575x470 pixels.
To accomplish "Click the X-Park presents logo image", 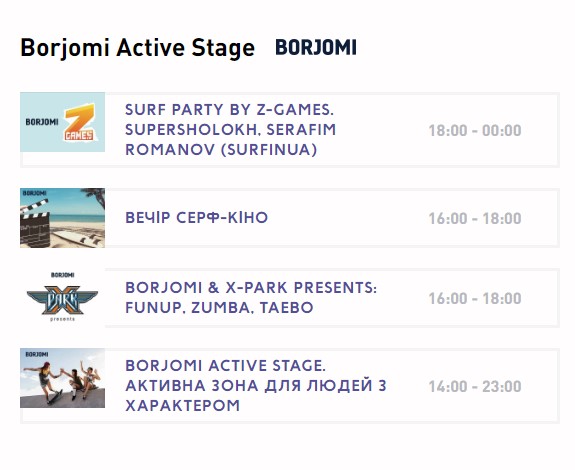I will click(x=62, y=298).
